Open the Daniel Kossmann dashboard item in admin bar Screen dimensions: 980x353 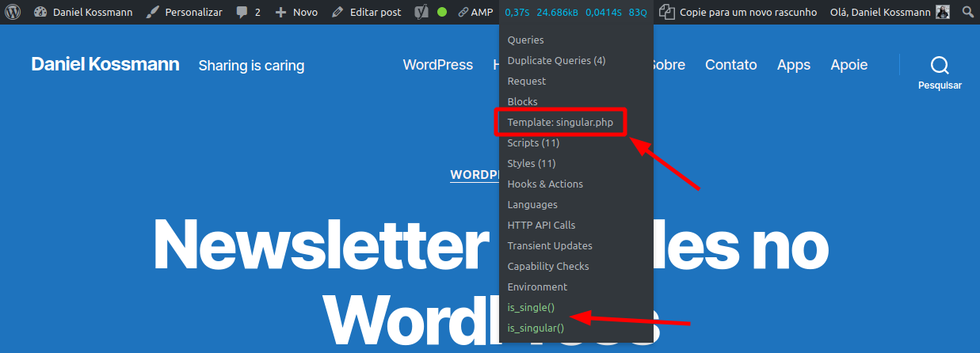pos(83,13)
